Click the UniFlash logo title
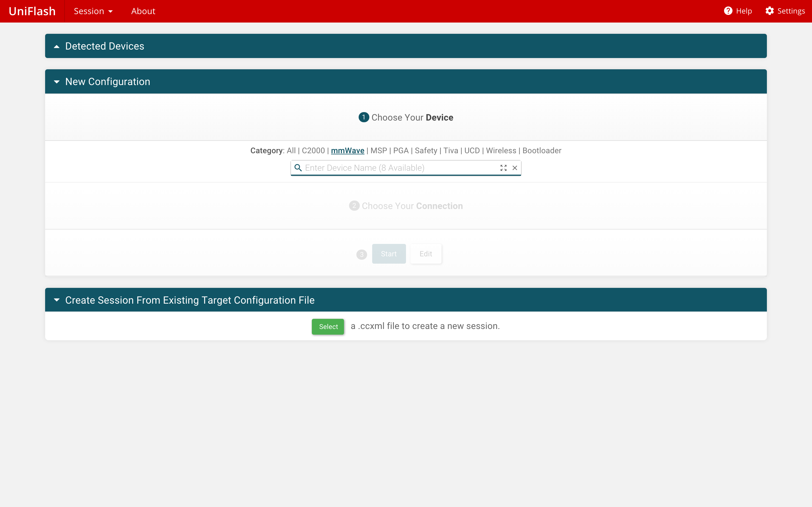This screenshot has width=812, height=507. [x=32, y=11]
